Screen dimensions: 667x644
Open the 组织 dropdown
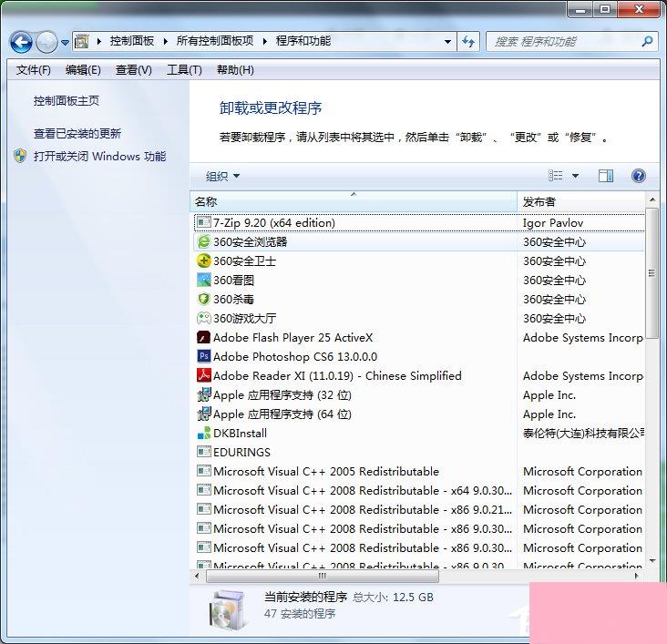point(222,176)
